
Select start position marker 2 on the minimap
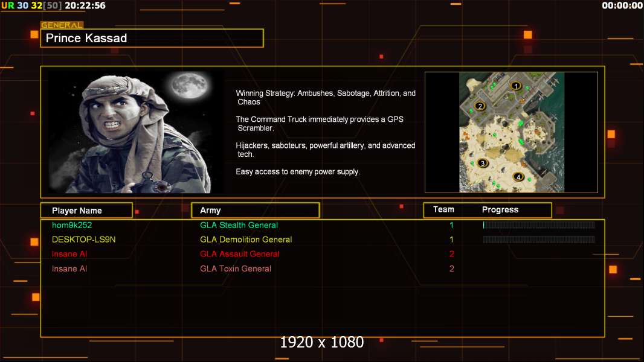tap(480, 106)
